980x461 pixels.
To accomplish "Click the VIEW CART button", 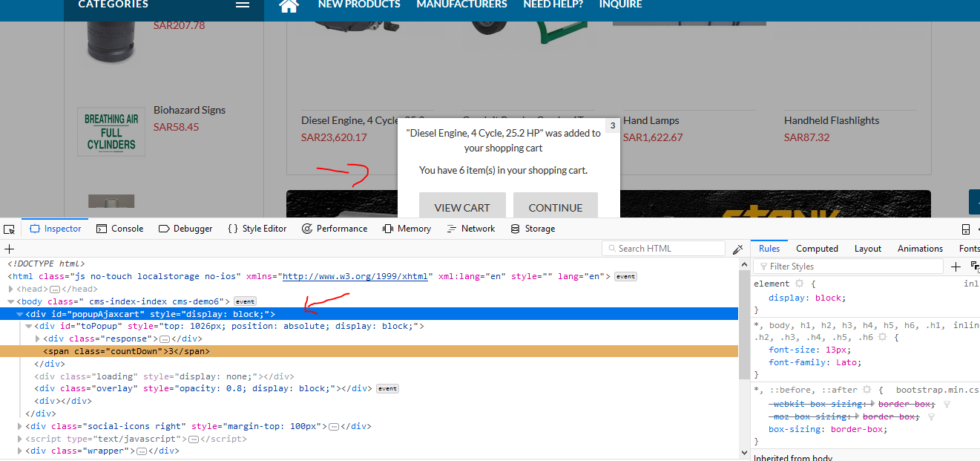I will (x=462, y=206).
